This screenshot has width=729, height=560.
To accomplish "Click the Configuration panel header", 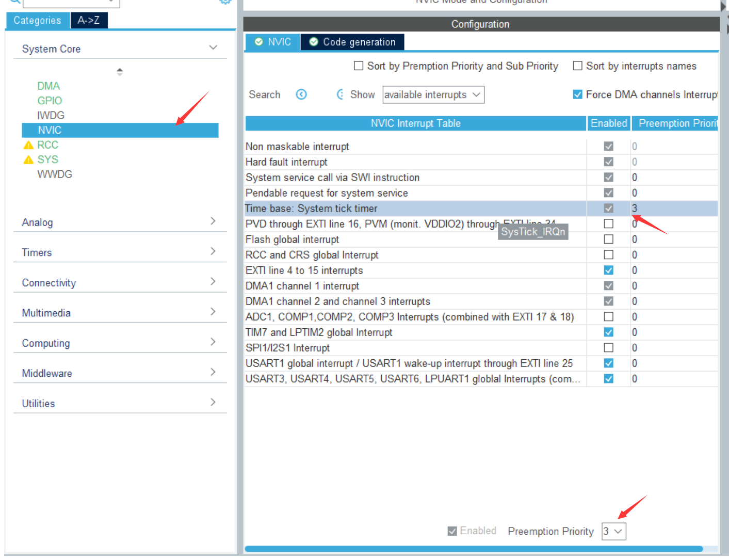I will (481, 24).
